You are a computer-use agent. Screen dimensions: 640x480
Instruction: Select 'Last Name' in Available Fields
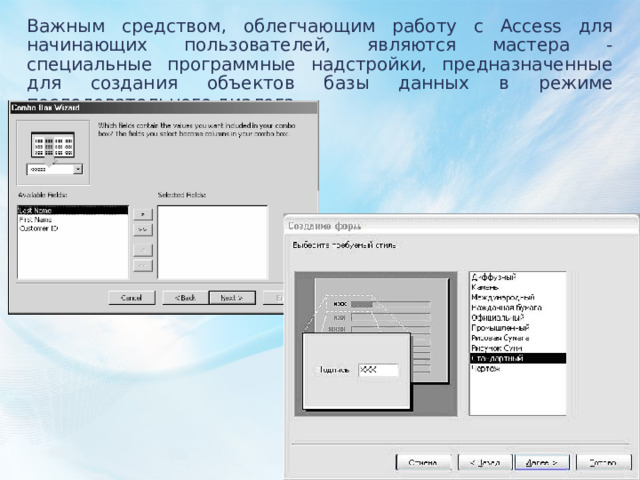coord(73,210)
